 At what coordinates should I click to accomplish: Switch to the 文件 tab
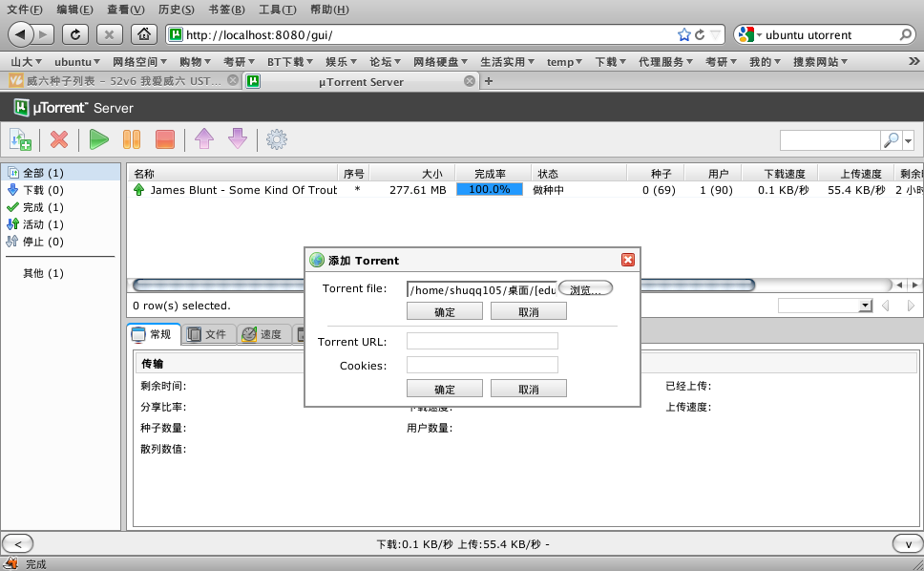209,333
